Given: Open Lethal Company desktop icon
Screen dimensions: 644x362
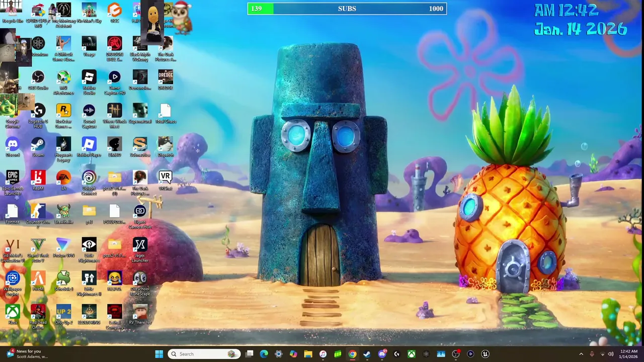Looking at the screenshot, I should (114, 317).
